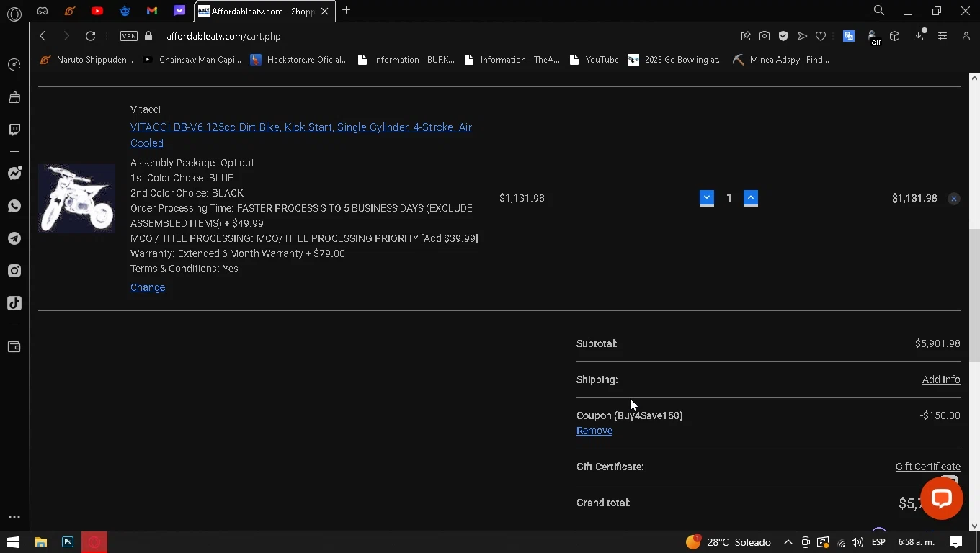Viewport: 980px width, 553px height.
Task: Open Messenger in the sidebar
Action: coord(14,174)
